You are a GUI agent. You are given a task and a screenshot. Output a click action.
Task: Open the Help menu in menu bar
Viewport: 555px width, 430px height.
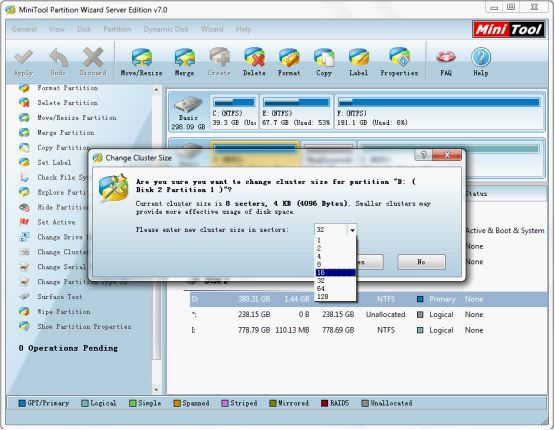(244, 29)
